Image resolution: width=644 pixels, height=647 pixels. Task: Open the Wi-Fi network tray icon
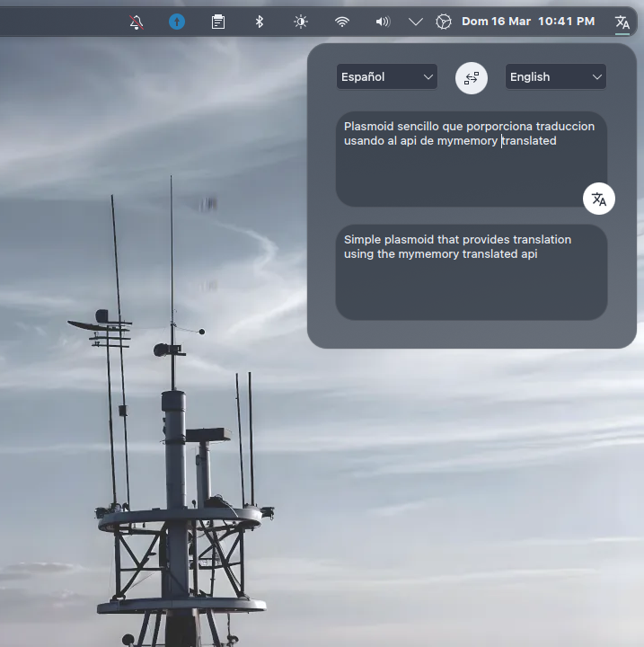pyautogui.click(x=342, y=22)
